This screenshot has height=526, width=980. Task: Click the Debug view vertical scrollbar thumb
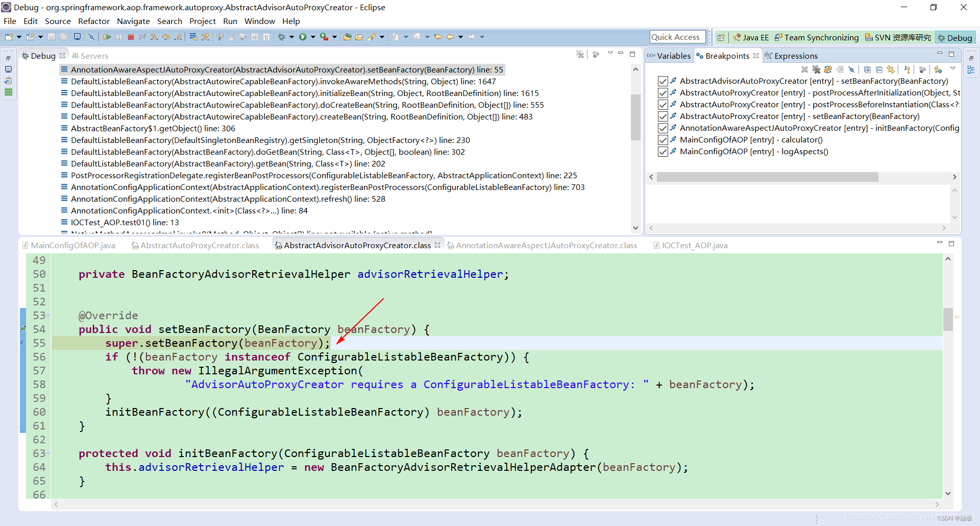(x=635, y=117)
